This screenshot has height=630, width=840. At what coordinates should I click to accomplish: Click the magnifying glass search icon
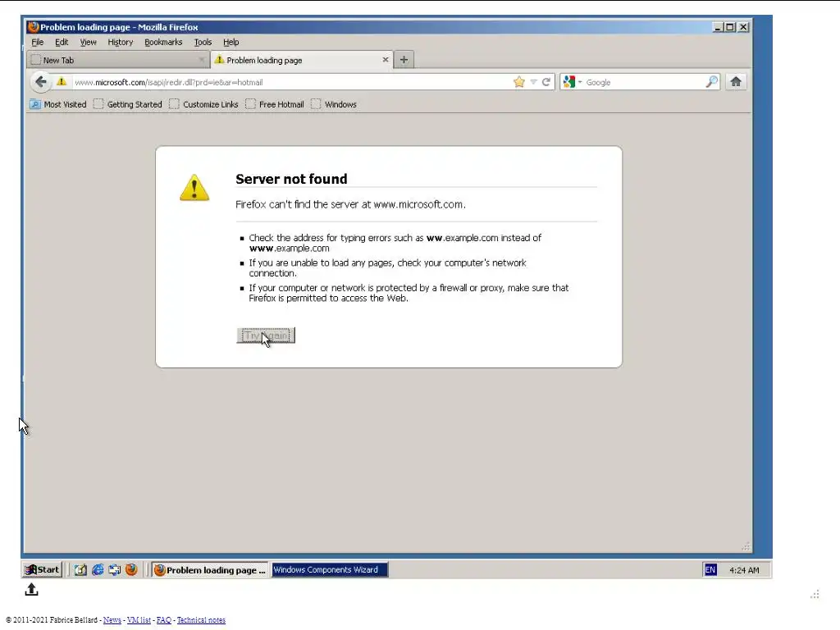pos(711,82)
